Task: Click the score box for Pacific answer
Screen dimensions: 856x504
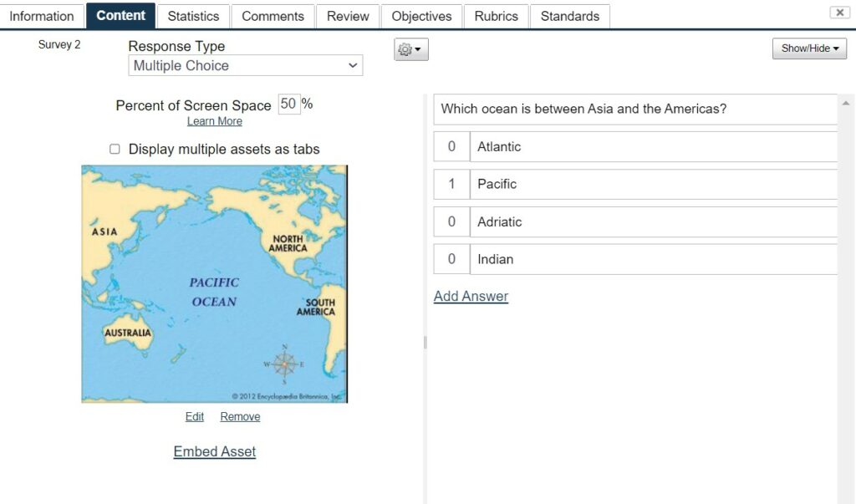Action: tap(451, 184)
